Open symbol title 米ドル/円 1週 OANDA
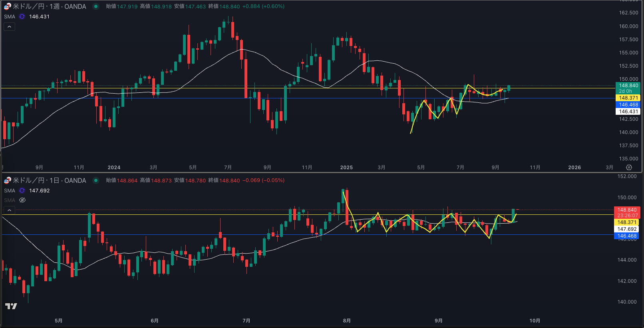The image size is (644, 328). pos(49,6)
